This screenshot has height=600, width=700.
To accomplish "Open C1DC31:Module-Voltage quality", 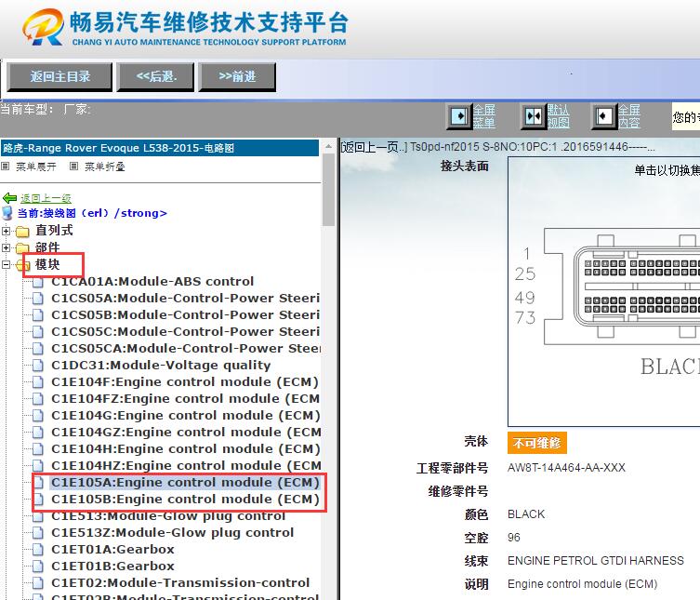I will [161, 366].
